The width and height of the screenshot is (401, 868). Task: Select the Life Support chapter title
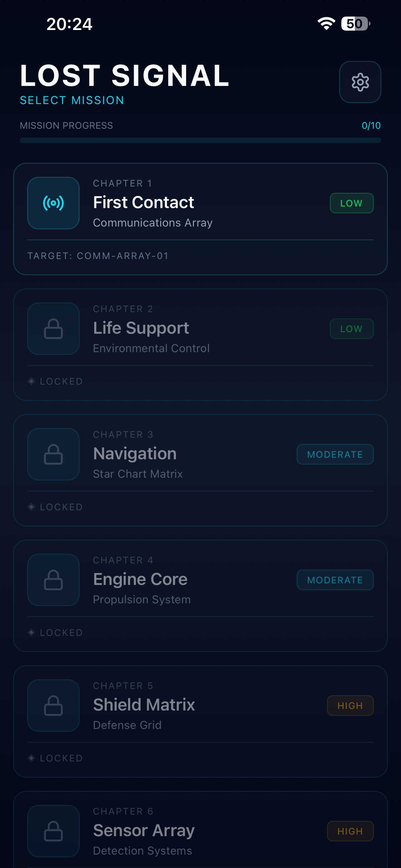(x=141, y=328)
